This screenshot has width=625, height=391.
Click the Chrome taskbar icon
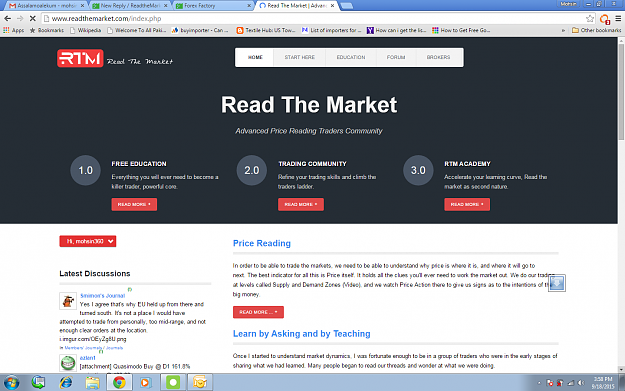click(119, 383)
